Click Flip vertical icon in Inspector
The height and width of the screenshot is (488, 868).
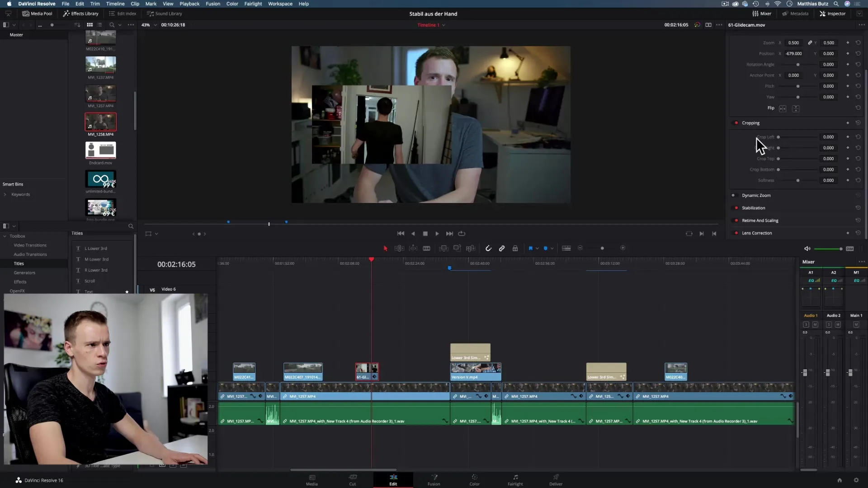796,108
